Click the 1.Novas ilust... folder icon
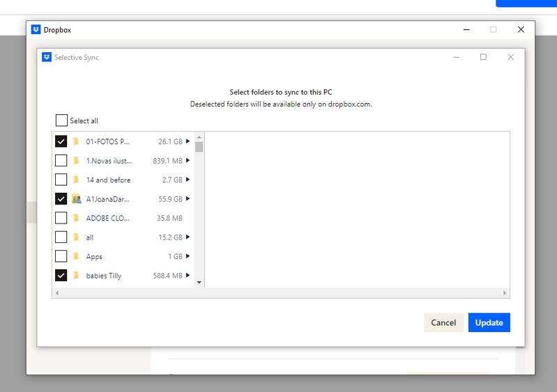 tap(76, 161)
